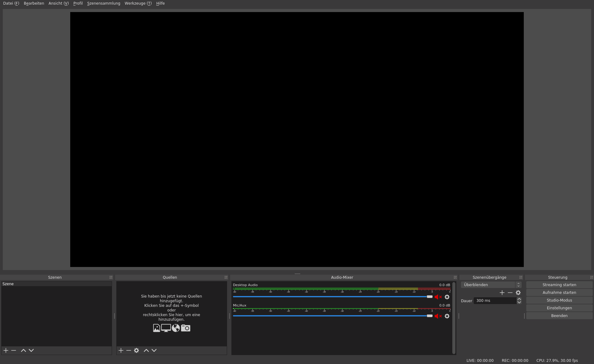Unmute the Desktop Audio channel
The width and height of the screenshot is (594, 364).
tap(438, 297)
